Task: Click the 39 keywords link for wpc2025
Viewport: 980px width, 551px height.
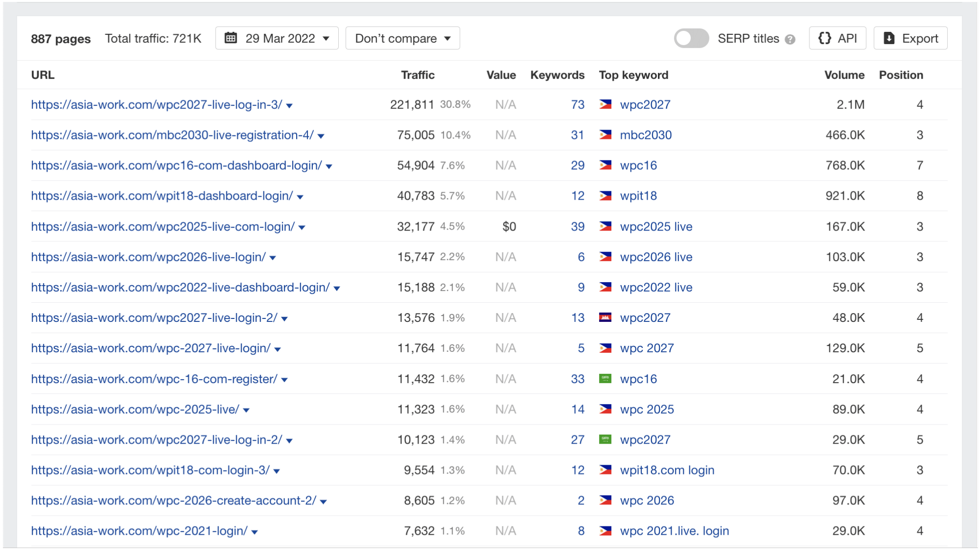Action: [x=578, y=226]
